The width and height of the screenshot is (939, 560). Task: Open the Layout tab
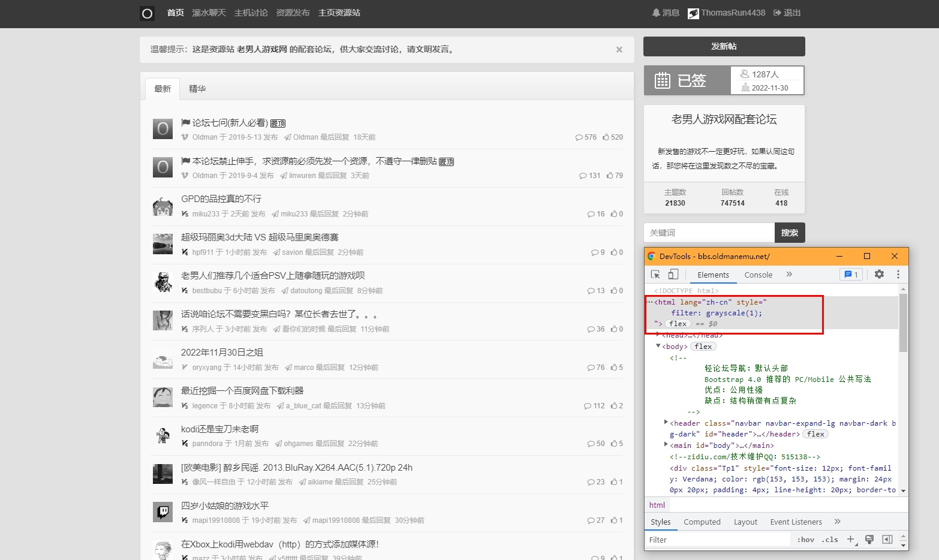[745, 522]
